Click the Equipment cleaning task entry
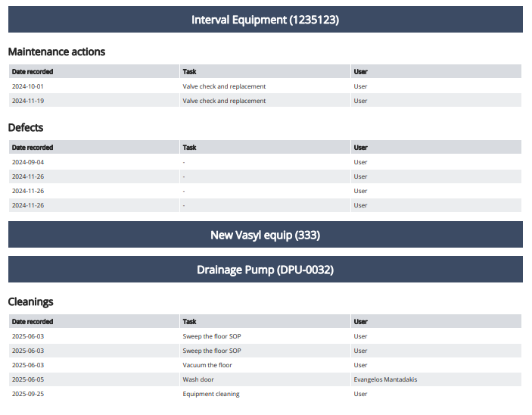The height and width of the screenshot is (415, 532). click(x=211, y=394)
